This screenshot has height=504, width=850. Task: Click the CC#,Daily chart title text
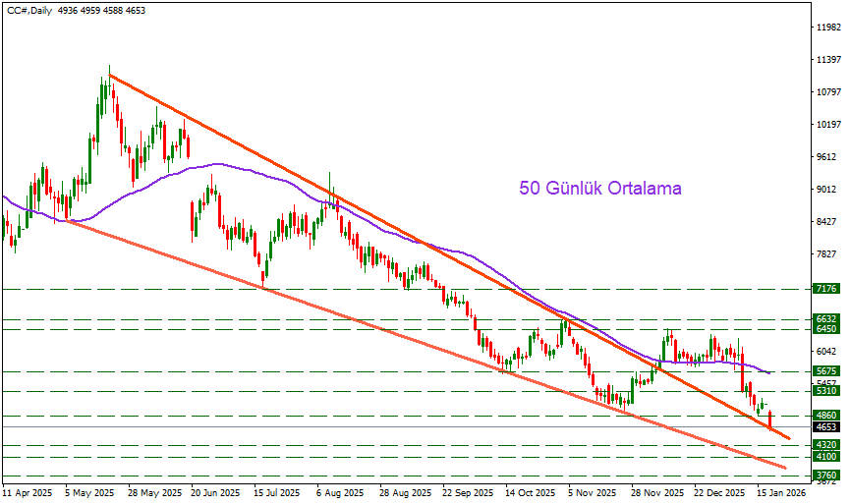tap(29, 9)
